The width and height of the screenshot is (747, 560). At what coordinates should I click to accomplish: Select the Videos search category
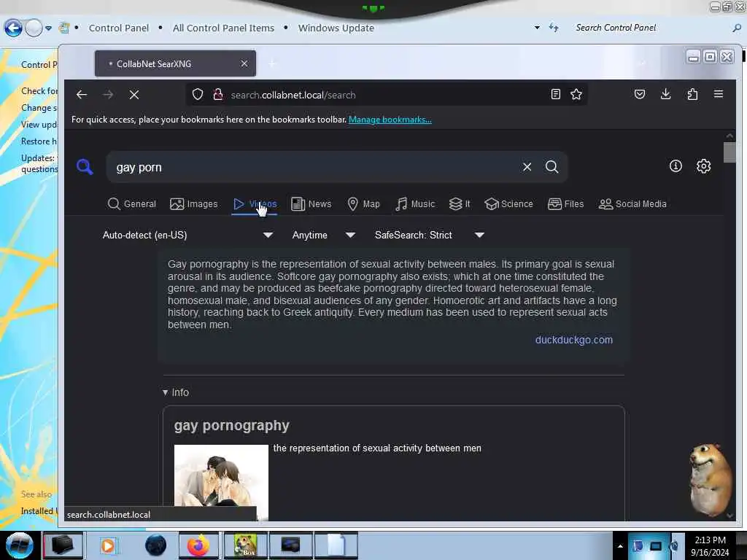pyautogui.click(x=255, y=204)
